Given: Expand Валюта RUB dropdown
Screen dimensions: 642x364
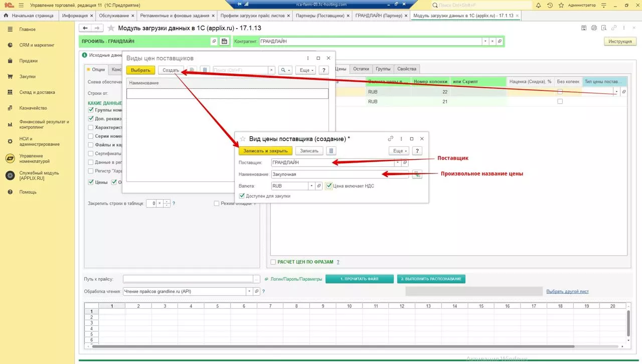Looking at the screenshot, I should click(311, 186).
